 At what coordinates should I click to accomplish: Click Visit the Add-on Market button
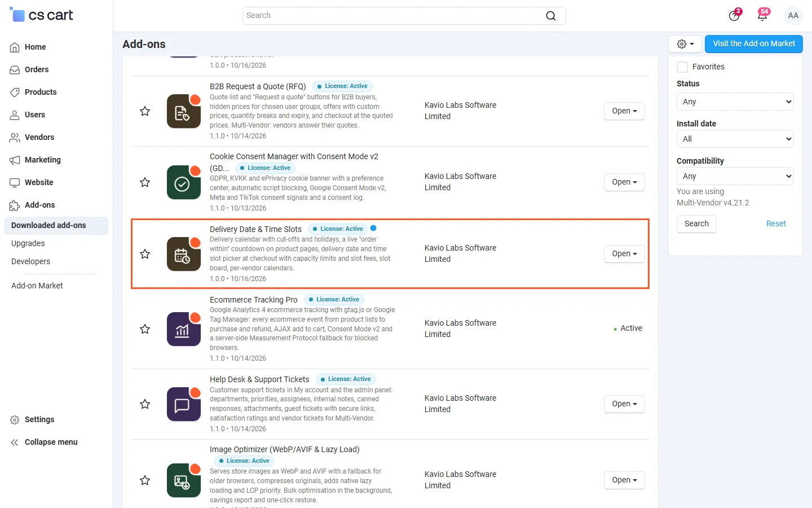click(x=754, y=43)
